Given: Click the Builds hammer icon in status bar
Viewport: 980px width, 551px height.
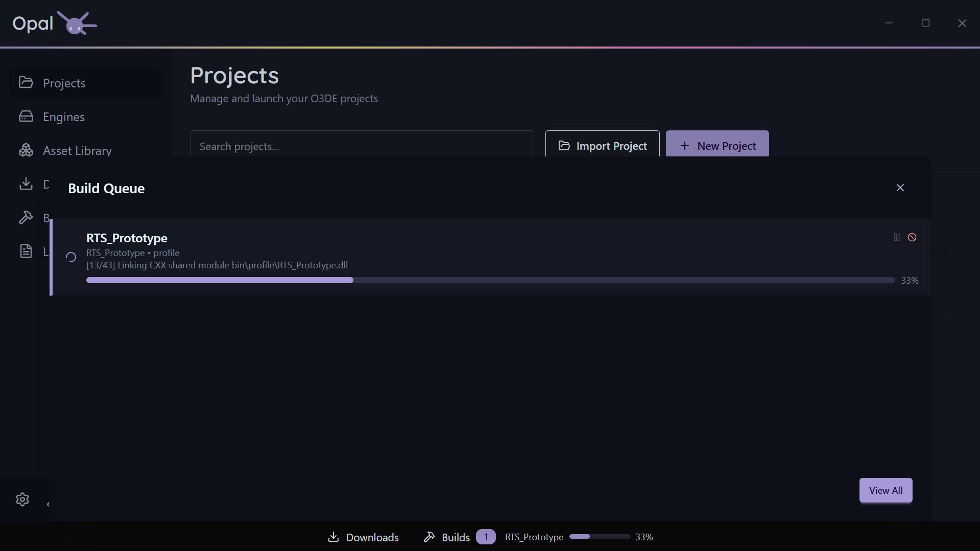Looking at the screenshot, I should [429, 537].
